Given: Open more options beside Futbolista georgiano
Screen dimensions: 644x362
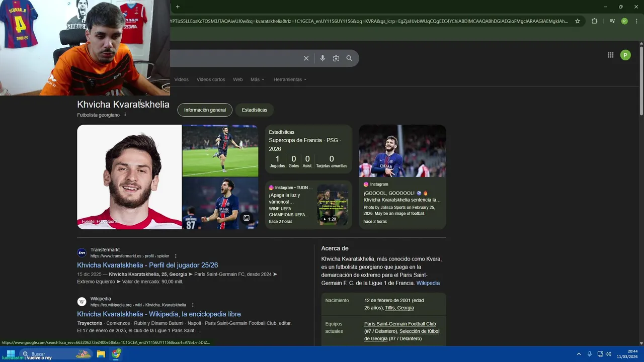Looking at the screenshot, I should tap(125, 115).
